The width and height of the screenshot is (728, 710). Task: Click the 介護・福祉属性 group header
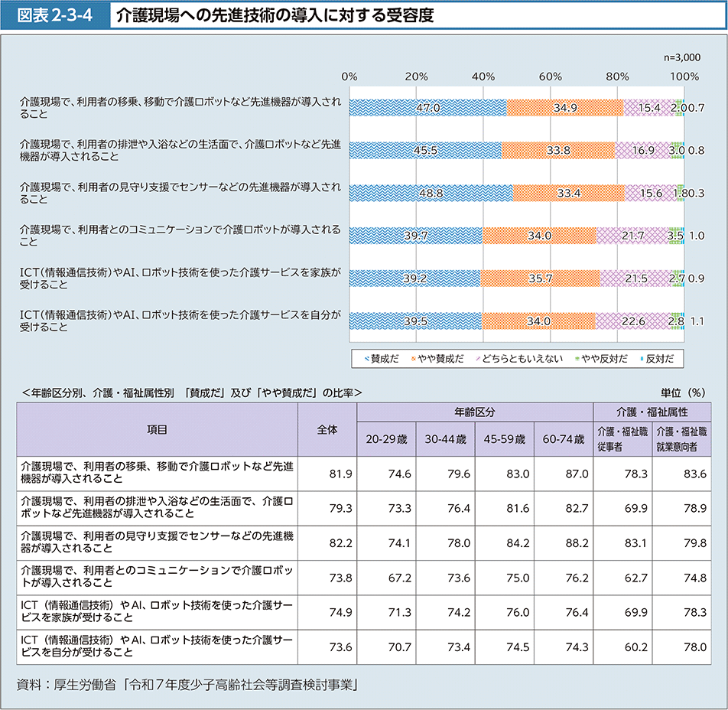coord(652,412)
